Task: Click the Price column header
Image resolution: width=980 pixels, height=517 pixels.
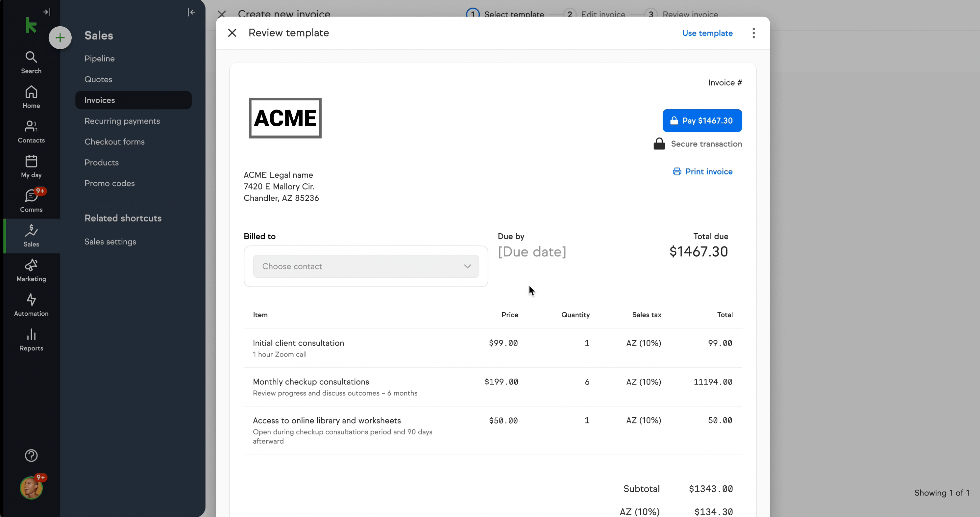Action: (510, 315)
